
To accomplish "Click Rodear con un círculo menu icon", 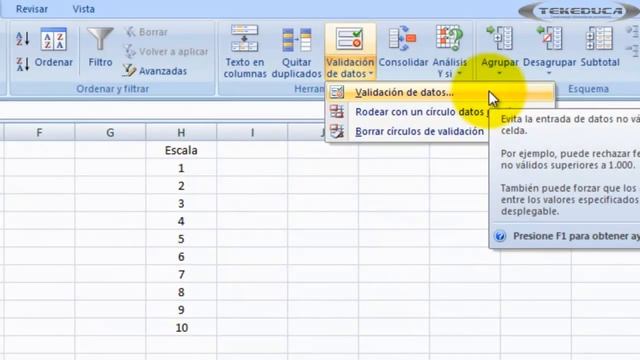I will click(x=337, y=111).
